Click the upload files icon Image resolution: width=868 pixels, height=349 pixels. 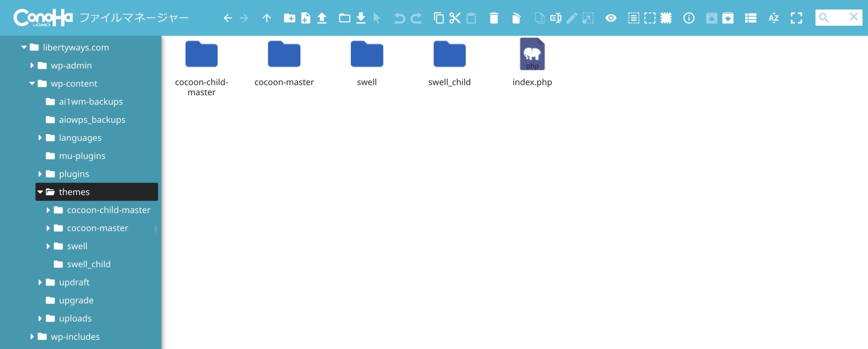[x=321, y=18]
